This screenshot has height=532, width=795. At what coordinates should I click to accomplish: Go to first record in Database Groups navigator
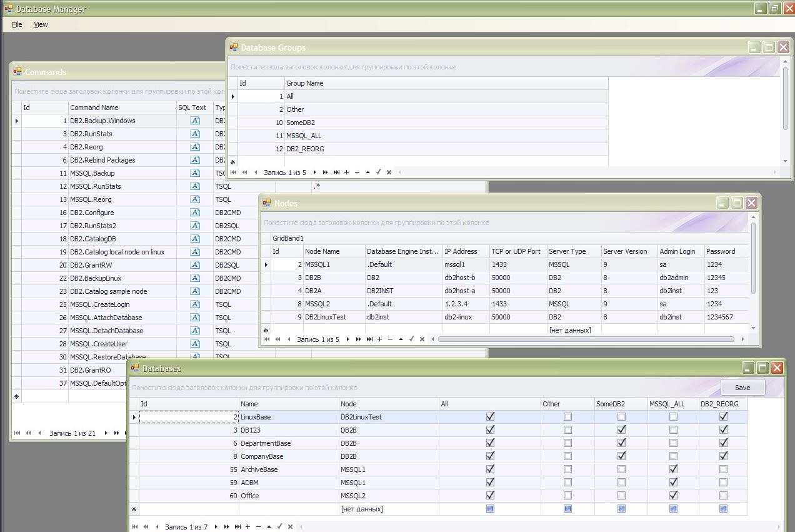[x=234, y=172]
